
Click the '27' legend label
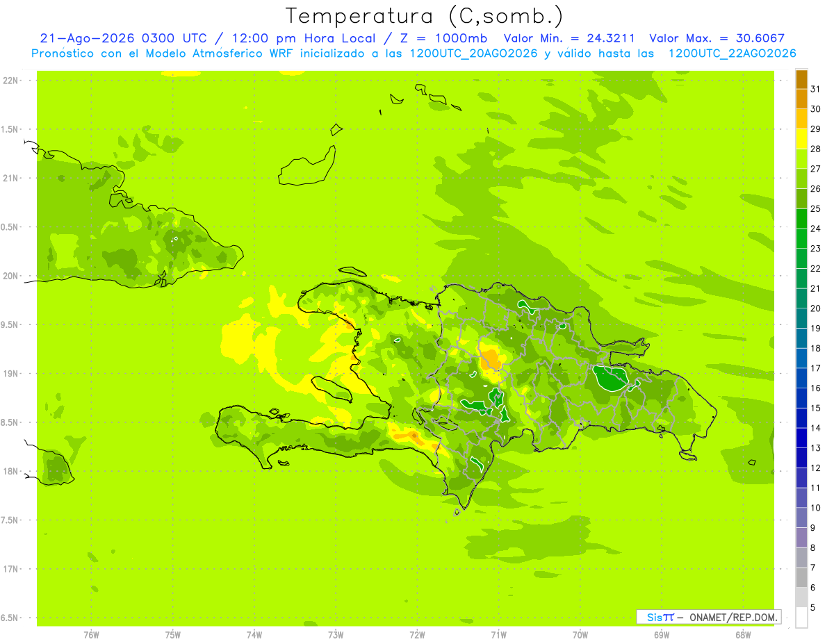[816, 168]
